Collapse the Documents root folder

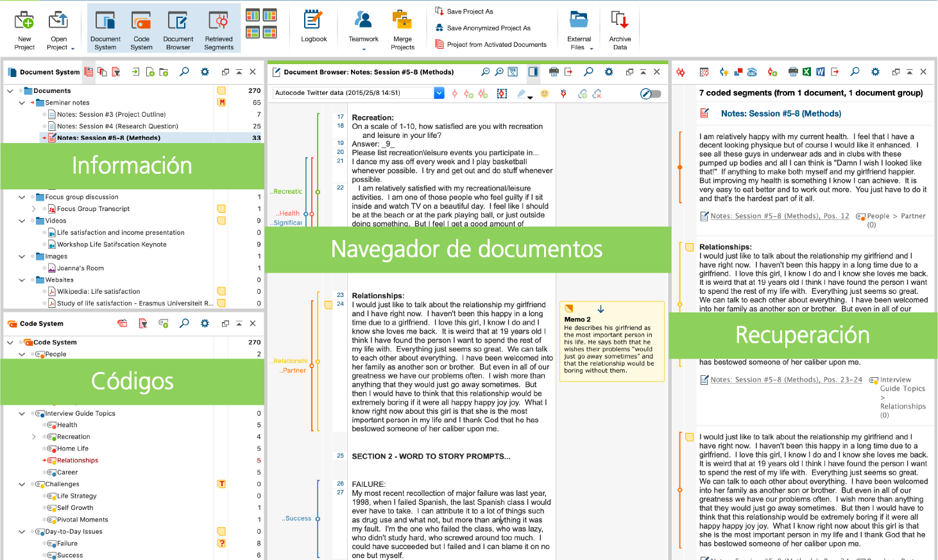click(10, 91)
